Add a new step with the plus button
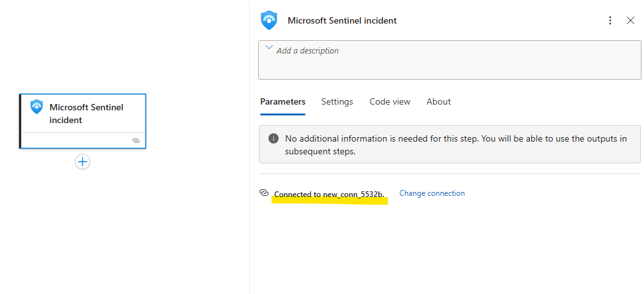644x294 pixels. pyautogui.click(x=82, y=162)
